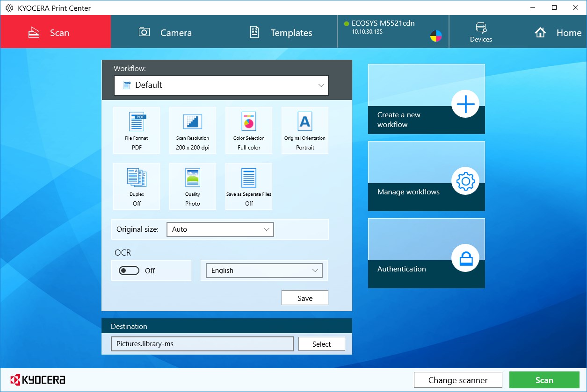Minimize the Print Center window

coord(533,7)
